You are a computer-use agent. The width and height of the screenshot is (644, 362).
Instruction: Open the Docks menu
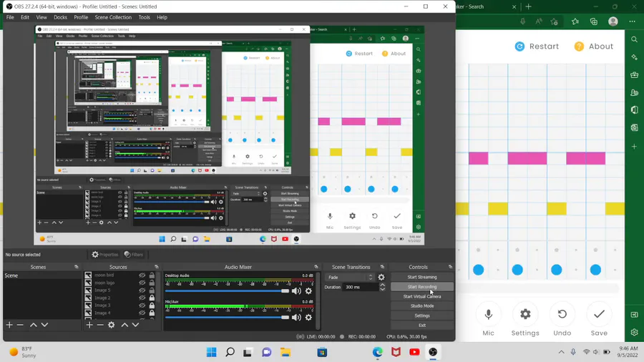(60, 17)
